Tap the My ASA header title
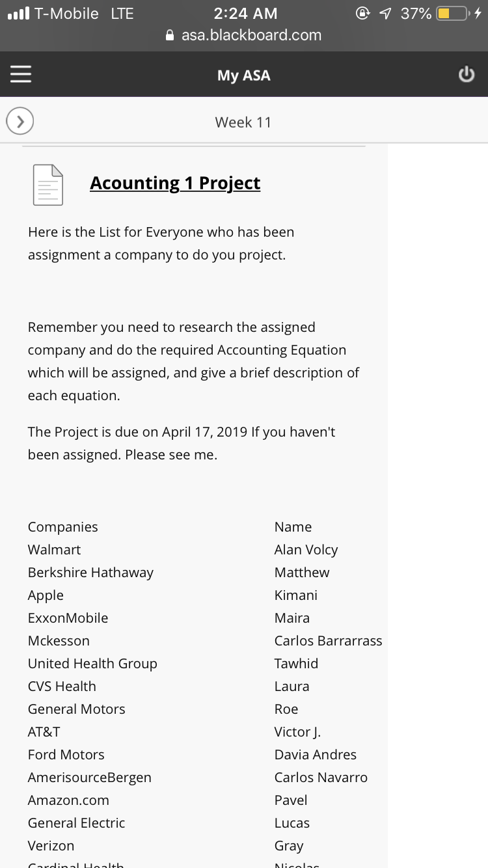This screenshot has width=488, height=868. point(244,75)
